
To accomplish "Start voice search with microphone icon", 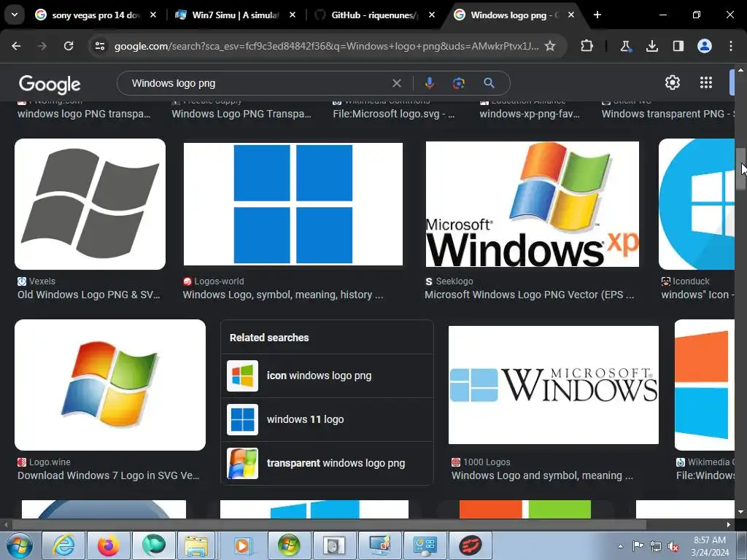I will click(x=429, y=83).
